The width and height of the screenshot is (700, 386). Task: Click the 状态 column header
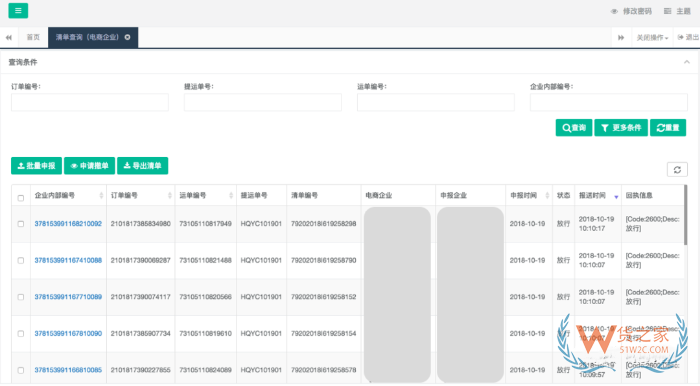563,195
